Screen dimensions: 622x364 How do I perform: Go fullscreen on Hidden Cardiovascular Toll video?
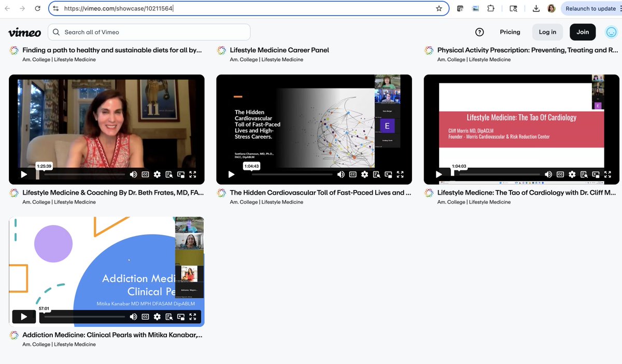tap(400, 174)
